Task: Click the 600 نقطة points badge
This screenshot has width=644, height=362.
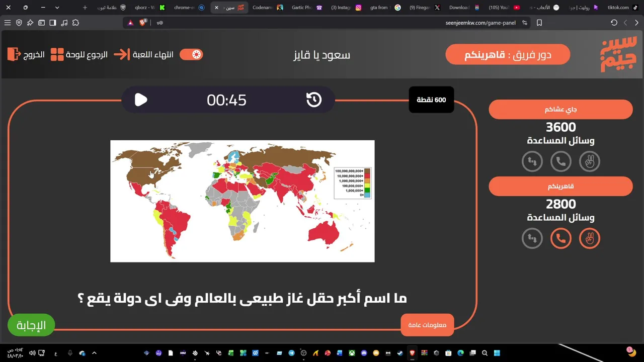Action: point(431,100)
